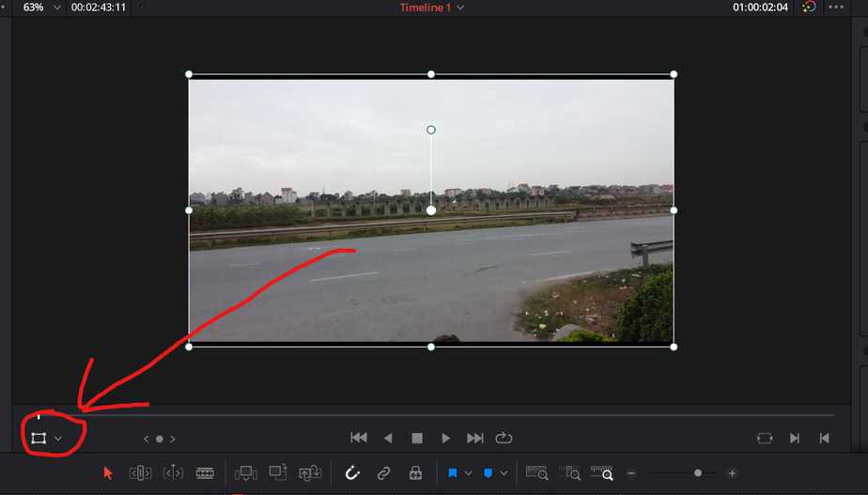Viewport: 868px width, 495px height.
Task: Play the timeline forward
Action: coord(445,438)
